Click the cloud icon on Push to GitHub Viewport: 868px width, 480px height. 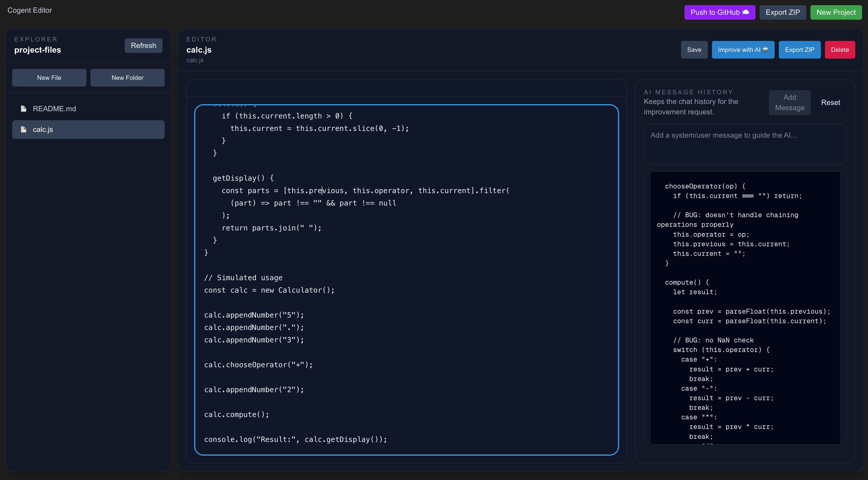click(746, 12)
